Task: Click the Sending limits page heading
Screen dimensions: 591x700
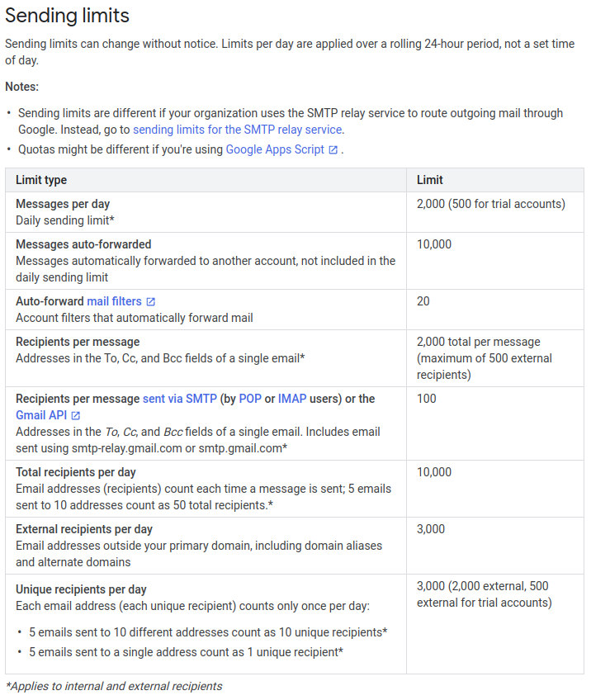Action: pos(68,16)
